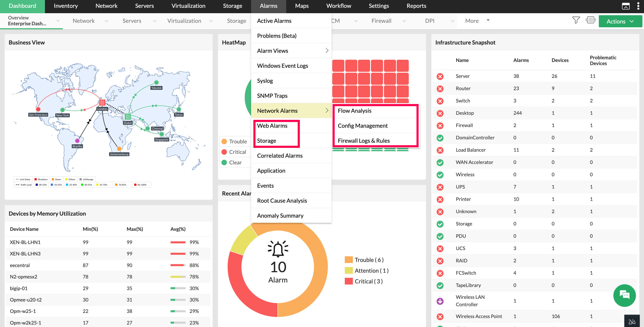The height and width of the screenshot is (327, 644).
Task: Switch to the Inventory tab
Action: click(66, 6)
